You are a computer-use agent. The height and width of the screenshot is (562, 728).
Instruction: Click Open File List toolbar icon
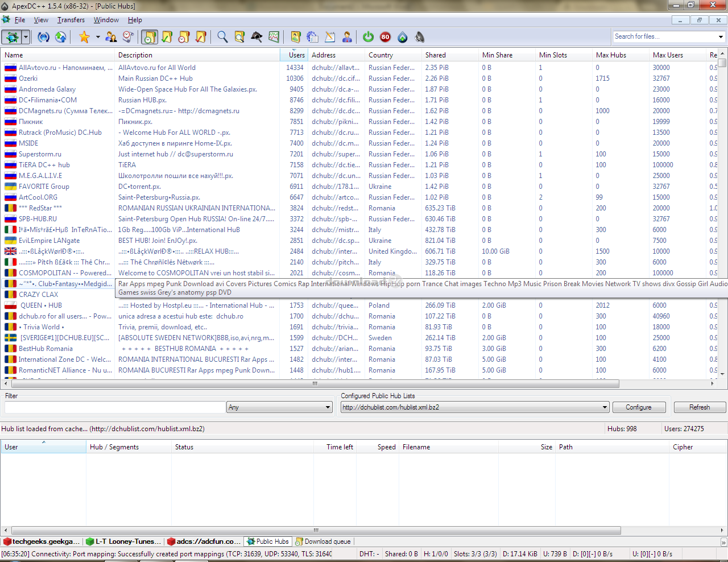tap(295, 38)
